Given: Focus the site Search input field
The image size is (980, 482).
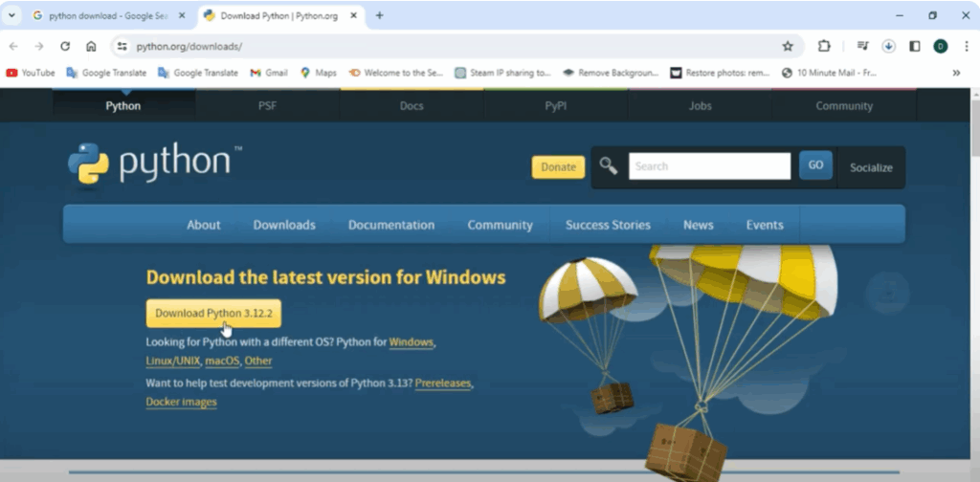Looking at the screenshot, I should click(709, 166).
